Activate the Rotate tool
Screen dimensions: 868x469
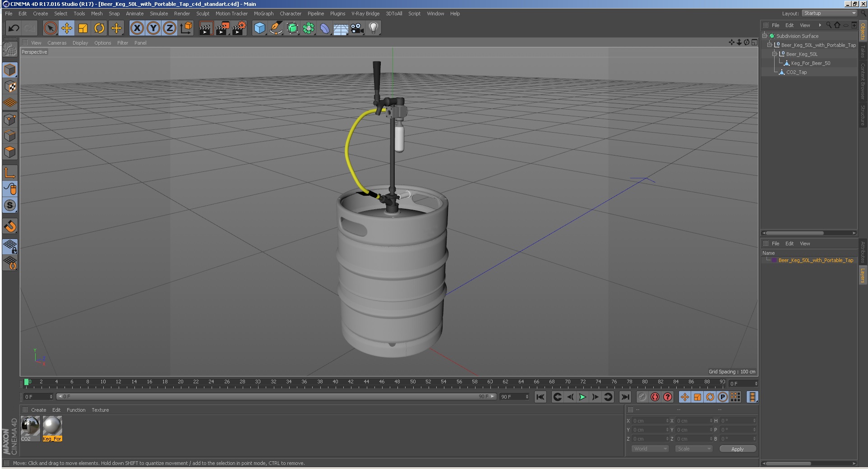pyautogui.click(x=99, y=28)
